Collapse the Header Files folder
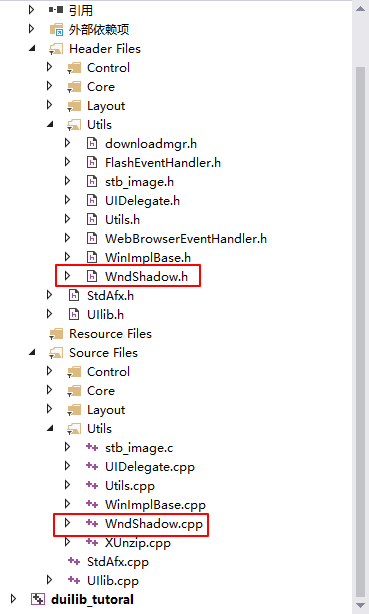Screen dimensions: 369x614 tap(32, 49)
